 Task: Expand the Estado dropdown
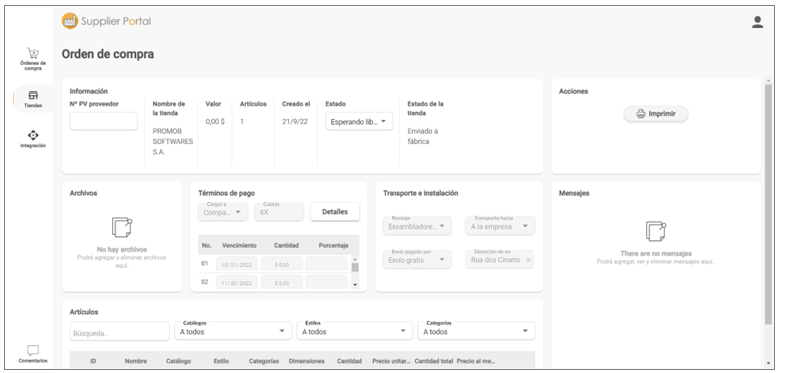pos(359,122)
